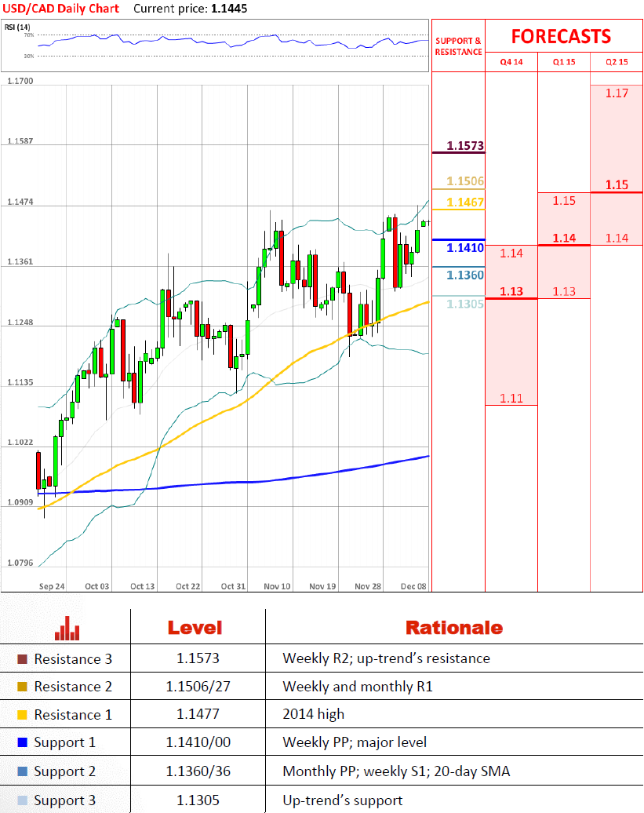Screen dimensions: 644x813
Task: Select the Q1 15 forecast column header
Action: (x=564, y=62)
